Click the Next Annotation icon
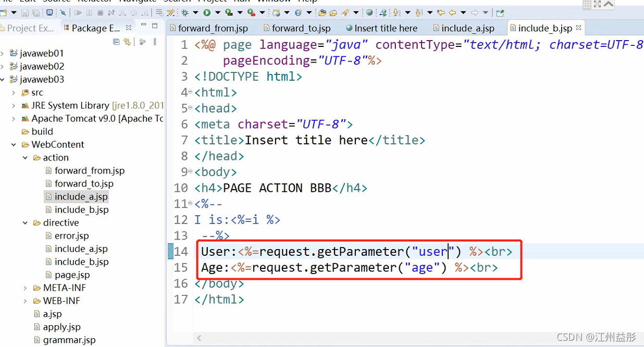 397,13
